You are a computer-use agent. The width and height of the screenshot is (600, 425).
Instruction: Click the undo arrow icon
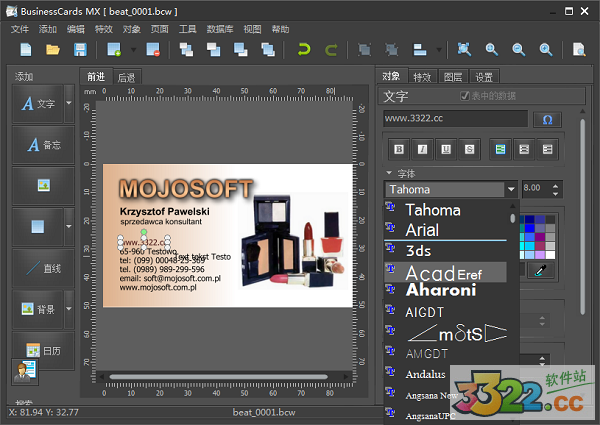pos(304,50)
